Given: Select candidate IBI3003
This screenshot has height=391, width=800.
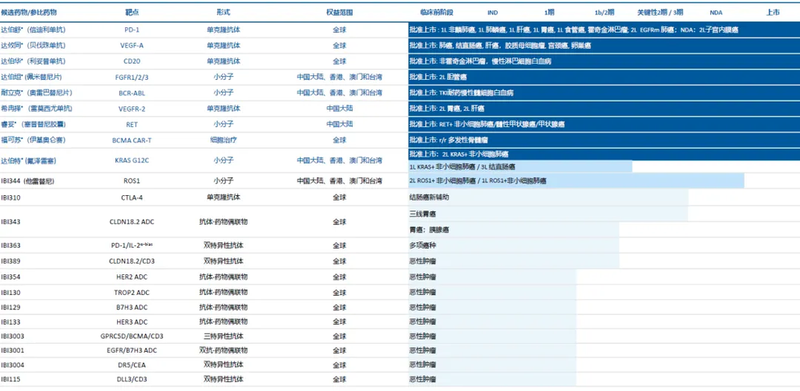Looking at the screenshot, I should [x=12, y=336].
